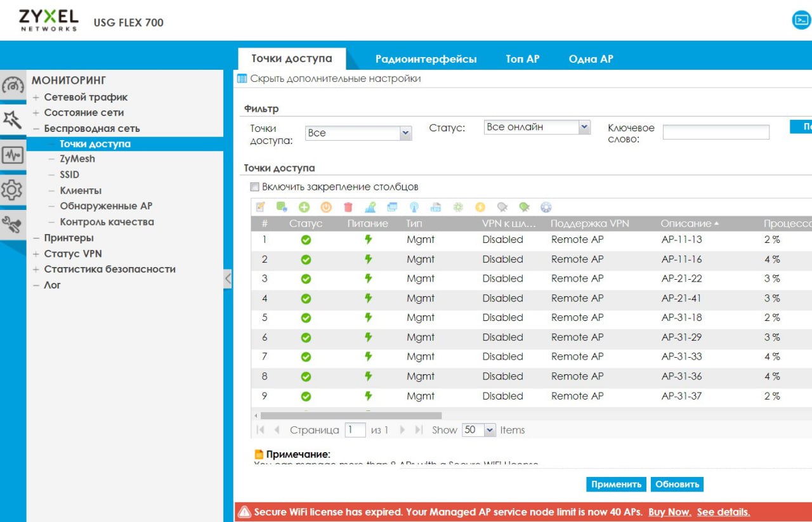Image resolution: width=812 pixels, height=522 pixels.
Task: Enable the column pinning checkbox
Action: point(254,187)
